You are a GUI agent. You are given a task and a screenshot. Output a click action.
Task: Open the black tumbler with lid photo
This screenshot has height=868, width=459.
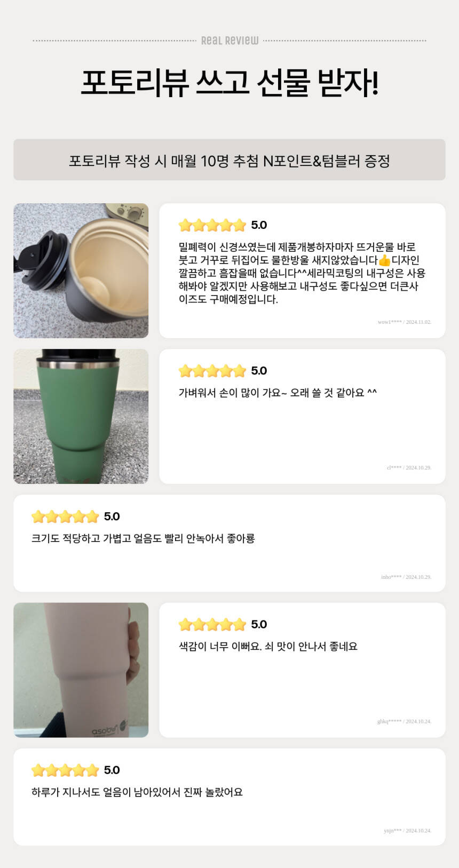(81, 270)
